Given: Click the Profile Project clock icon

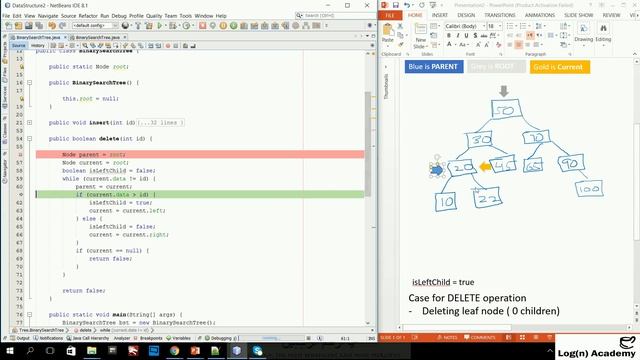Looking at the screenshot, I should click(187, 26).
